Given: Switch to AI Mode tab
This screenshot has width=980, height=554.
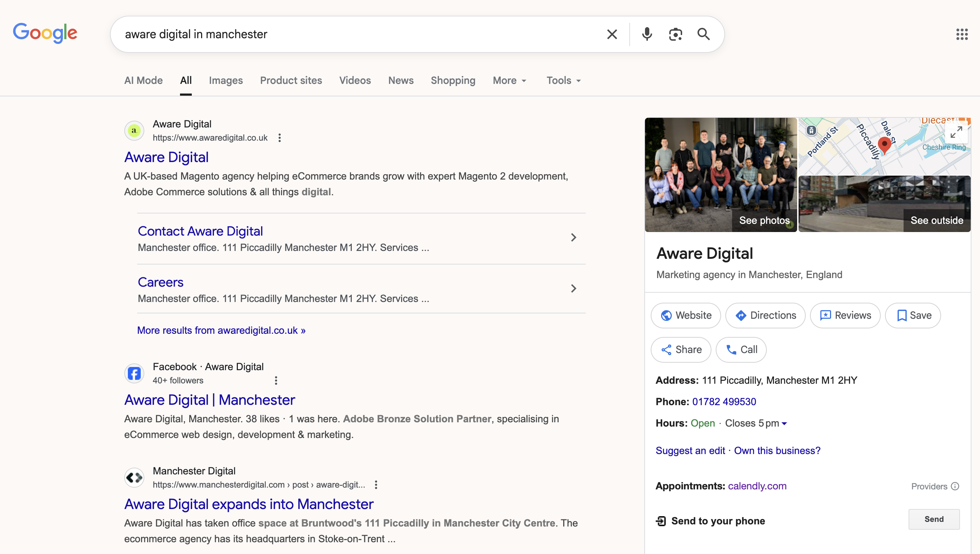Looking at the screenshot, I should 144,80.
